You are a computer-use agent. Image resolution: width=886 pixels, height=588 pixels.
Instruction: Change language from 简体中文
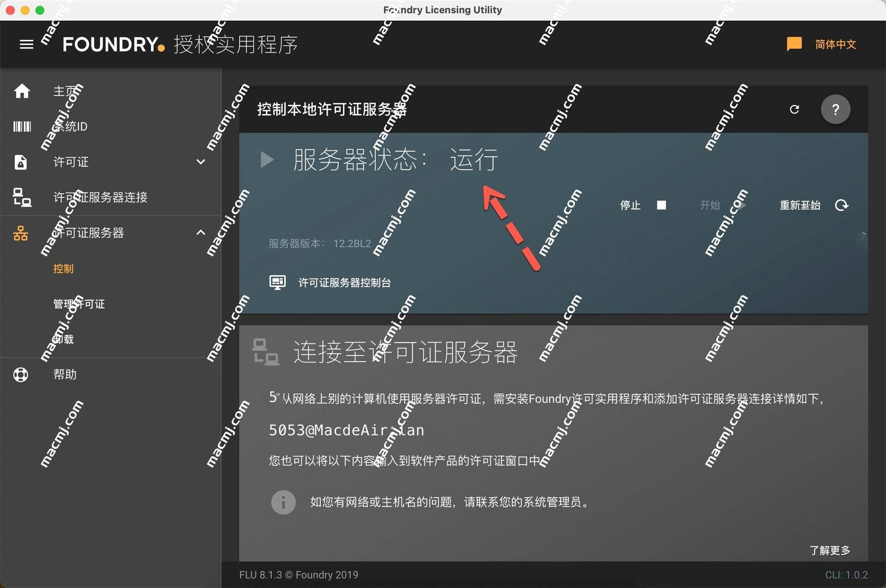835,44
